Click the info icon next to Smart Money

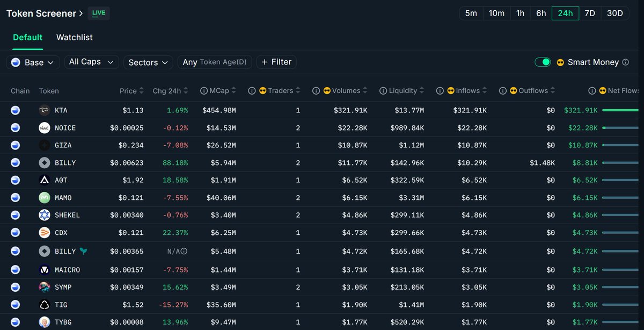[625, 62]
